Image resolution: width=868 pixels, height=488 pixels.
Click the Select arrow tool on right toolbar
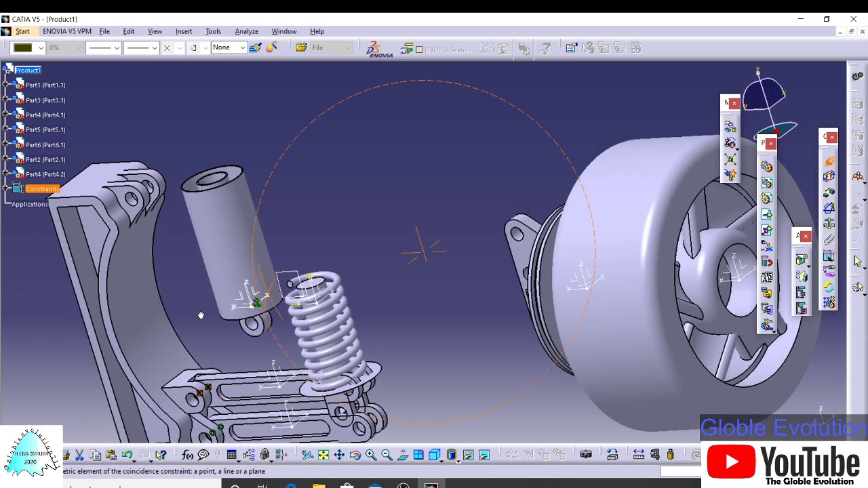[x=858, y=262]
